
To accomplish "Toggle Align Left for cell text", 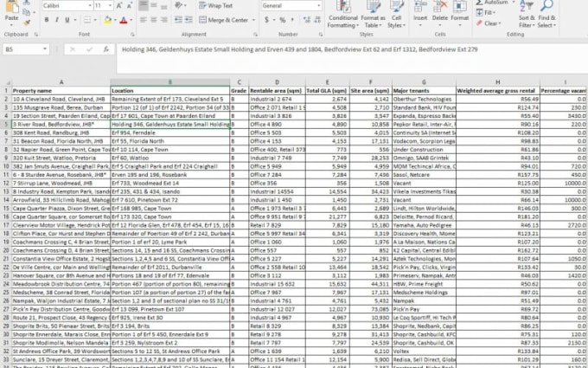I will pos(144,20).
